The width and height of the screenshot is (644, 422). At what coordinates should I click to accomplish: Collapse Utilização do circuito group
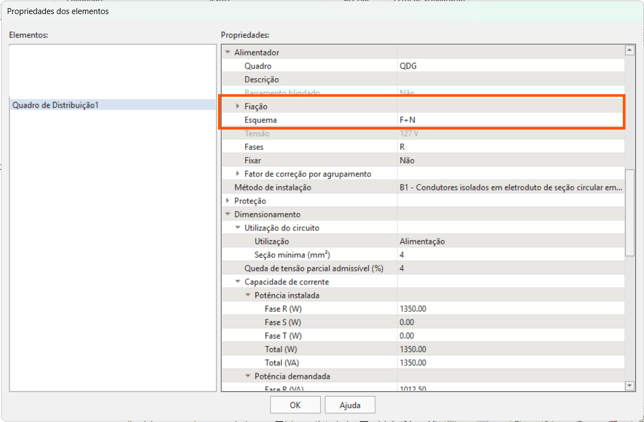pos(238,228)
